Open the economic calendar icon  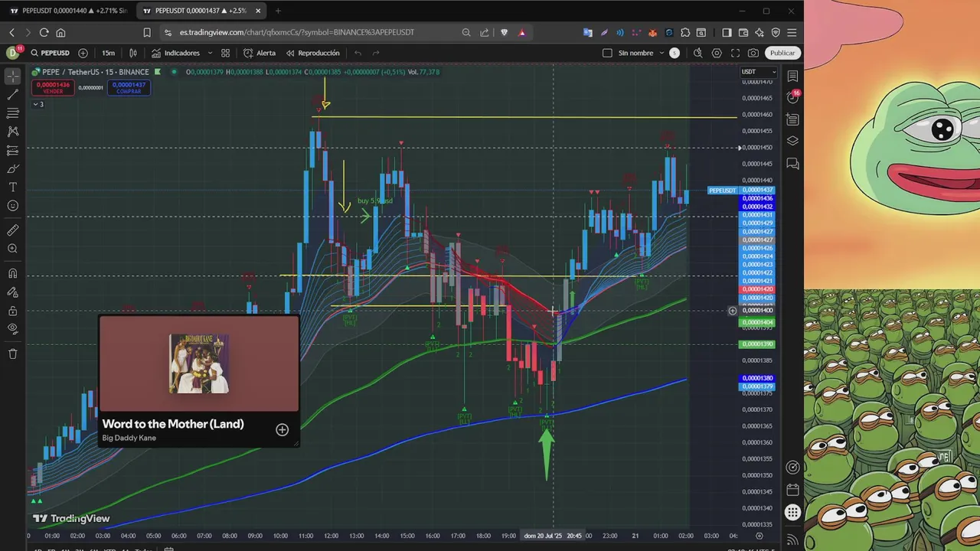792,490
